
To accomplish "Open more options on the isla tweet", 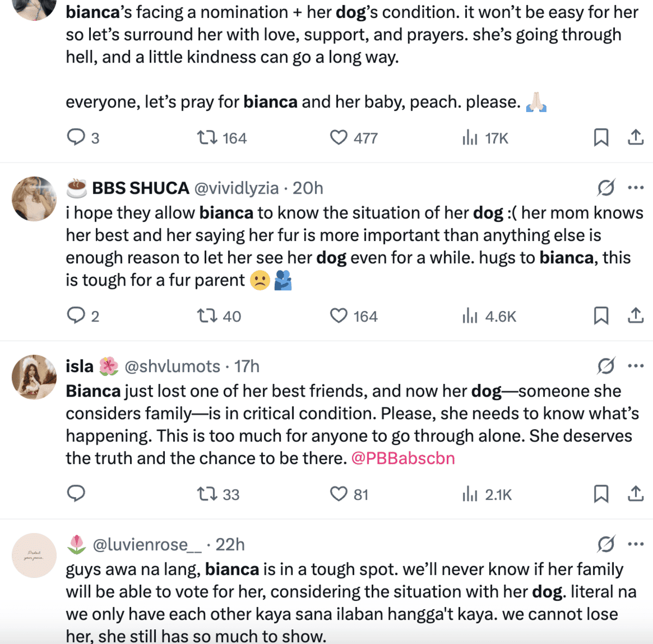I will [x=636, y=366].
